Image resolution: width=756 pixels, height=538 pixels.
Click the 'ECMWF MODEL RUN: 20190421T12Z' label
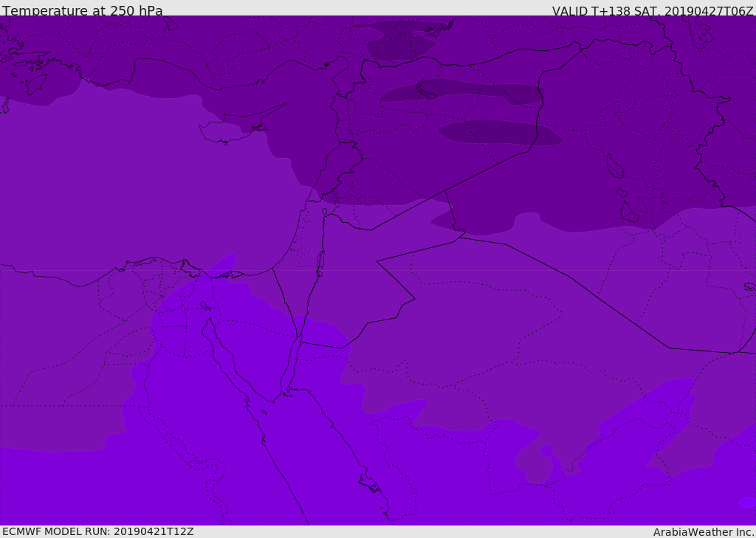[x=98, y=531]
